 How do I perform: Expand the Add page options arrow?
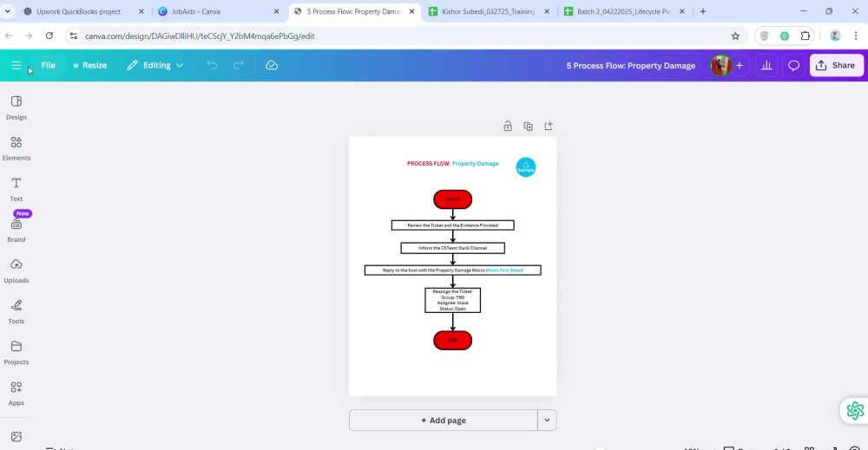[547, 421]
